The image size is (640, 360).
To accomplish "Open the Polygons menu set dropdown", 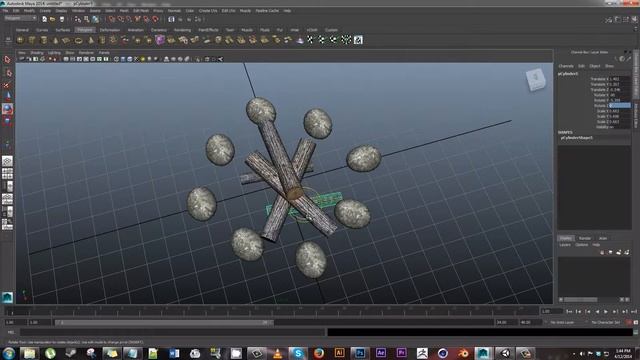I will coord(20,18).
